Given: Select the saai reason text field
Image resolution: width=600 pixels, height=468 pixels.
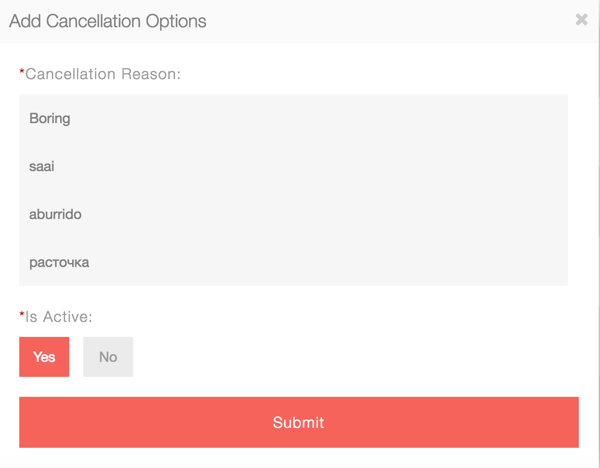Looking at the screenshot, I should tap(293, 167).
